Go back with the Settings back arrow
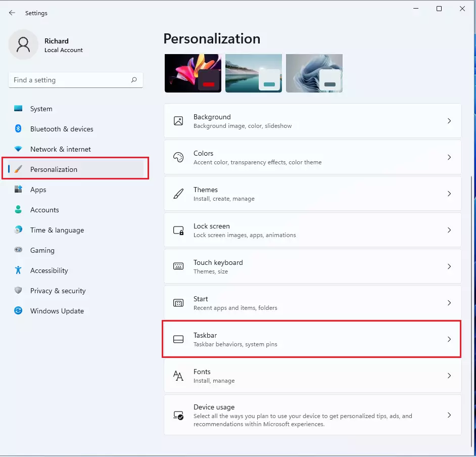Viewport: 476px width, 457px height. [x=12, y=13]
